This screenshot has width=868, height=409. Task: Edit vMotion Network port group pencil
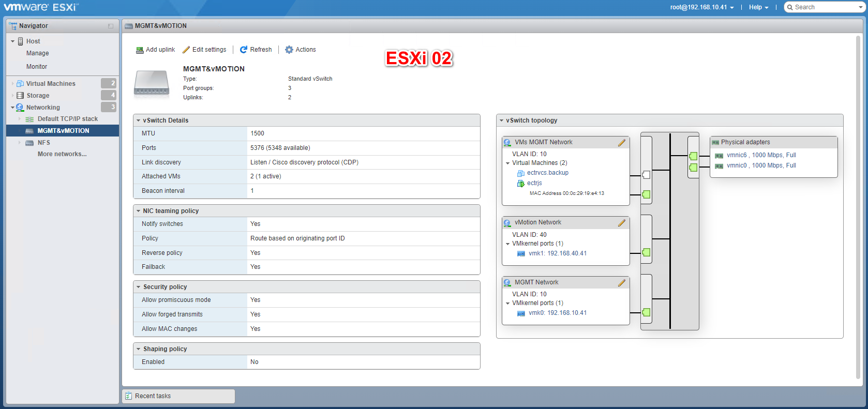pyautogui.click(x=622, y=223)
